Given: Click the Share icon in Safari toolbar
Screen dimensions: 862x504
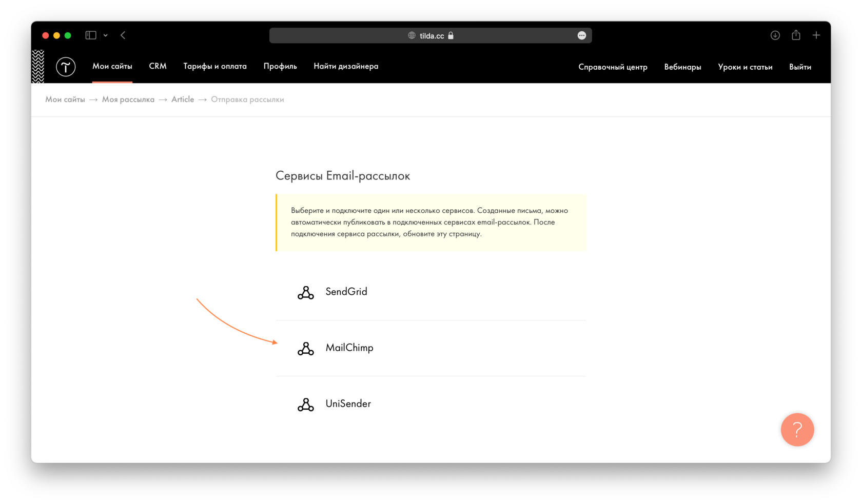Looking at the screenshot, I should tap(796, 35).
